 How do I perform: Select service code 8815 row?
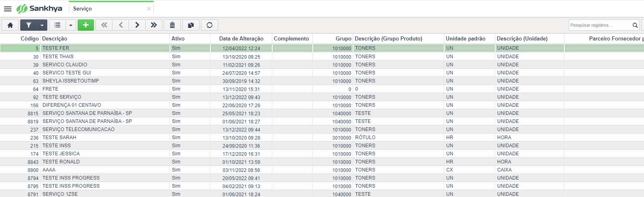coord(322,113)
